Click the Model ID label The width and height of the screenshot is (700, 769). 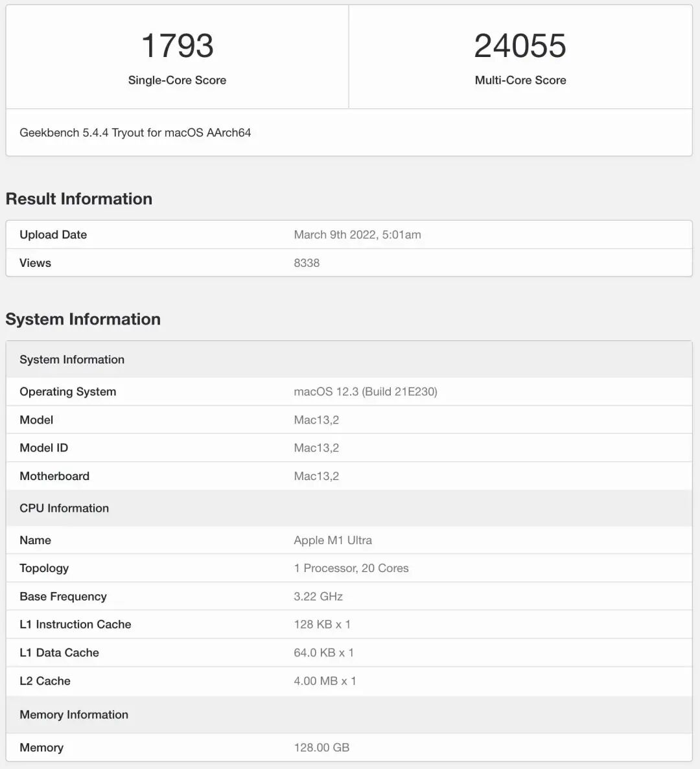pos(43,448)
